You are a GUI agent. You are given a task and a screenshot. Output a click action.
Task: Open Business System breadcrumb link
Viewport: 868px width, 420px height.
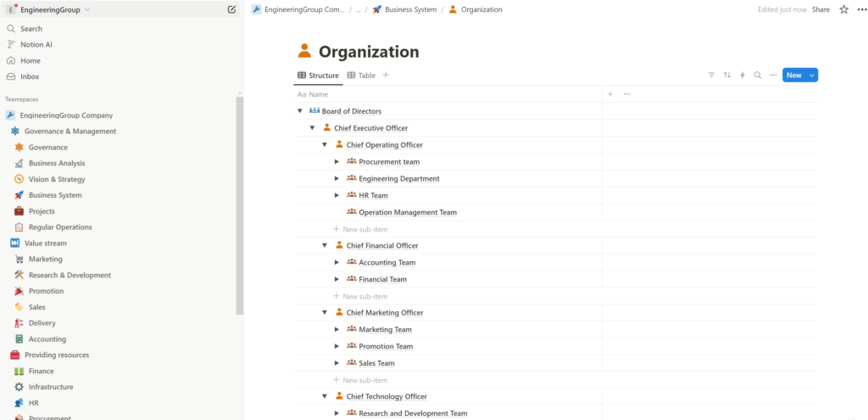[x=410, y=9]
